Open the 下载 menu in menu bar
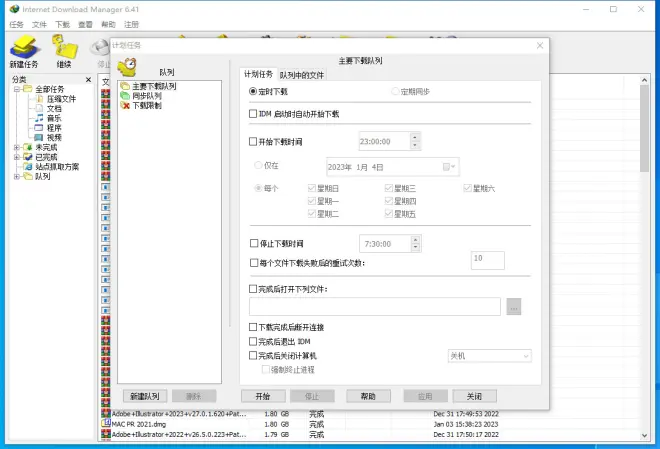 [x=63, y=23]
